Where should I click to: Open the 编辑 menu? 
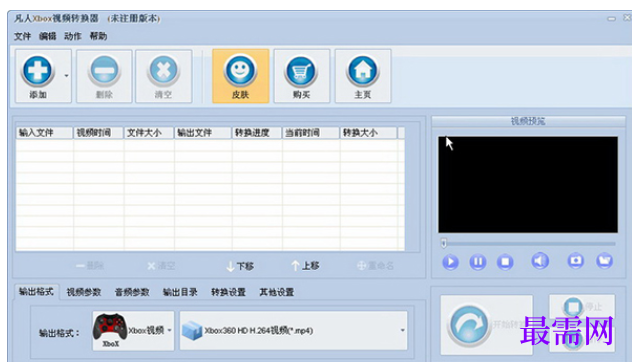(x=48, y=36)
